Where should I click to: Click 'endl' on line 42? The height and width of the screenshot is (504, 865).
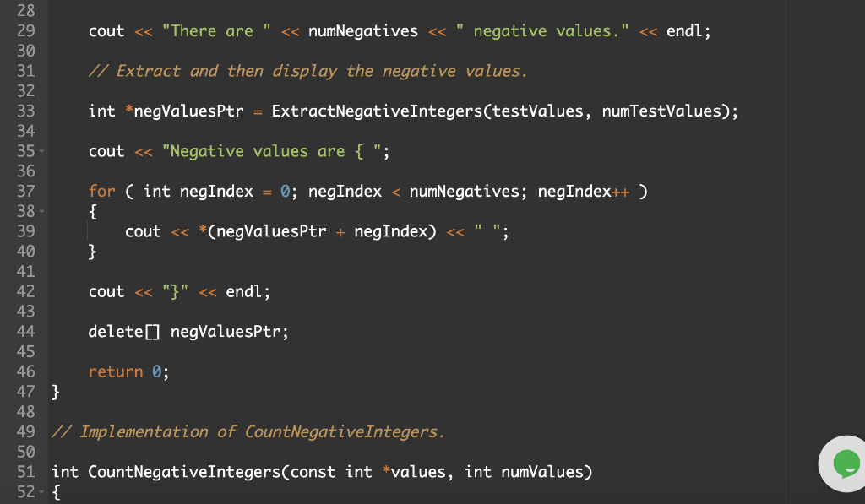[x=244, y=292]
